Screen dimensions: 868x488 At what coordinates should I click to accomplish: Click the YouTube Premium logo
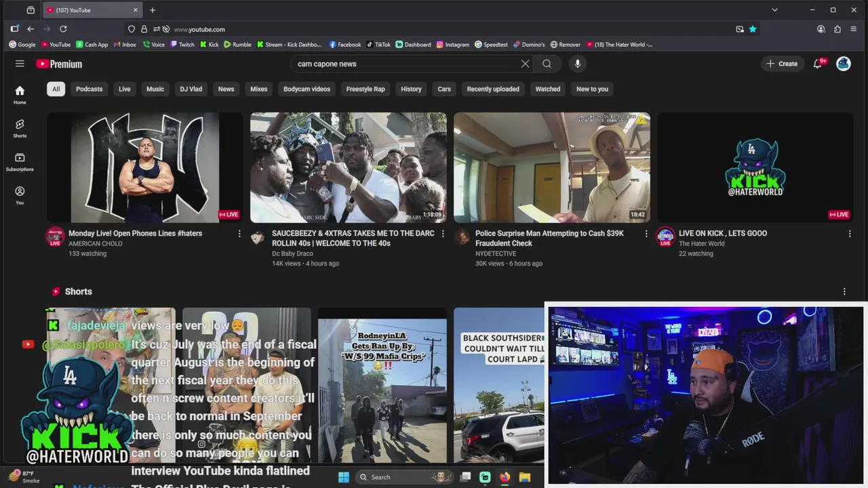[x=59, y=64]
